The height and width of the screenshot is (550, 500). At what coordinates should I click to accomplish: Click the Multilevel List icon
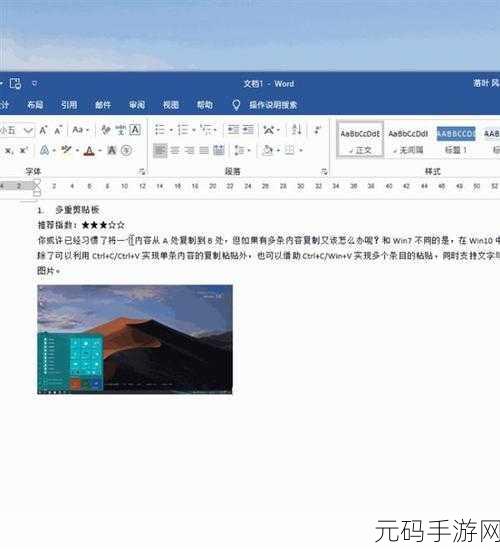[x=207, y=130]
